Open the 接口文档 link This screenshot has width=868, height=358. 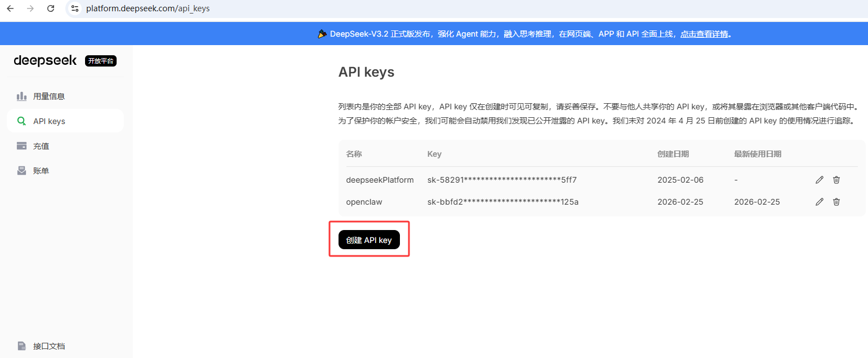65,346
